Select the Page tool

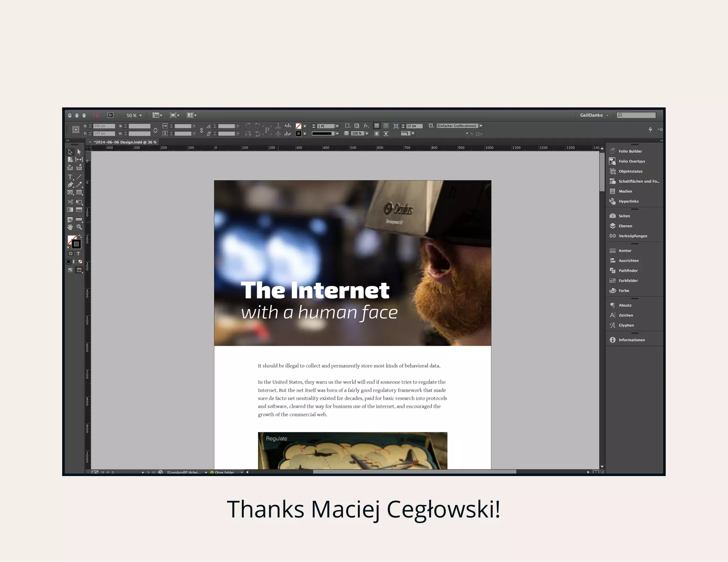(70, 160)
